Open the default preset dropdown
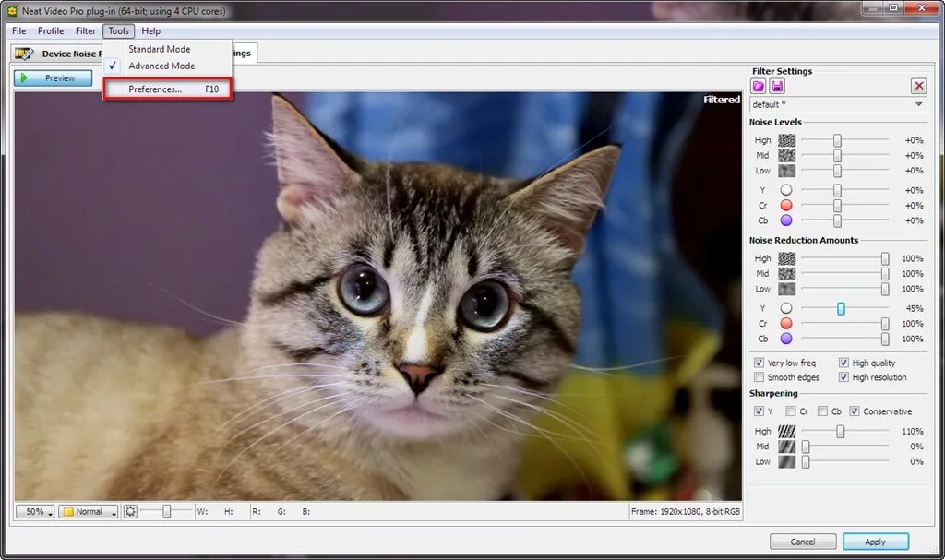Image resolution: width=945 pixels, height=560 pixels. [x=838, y=104]
